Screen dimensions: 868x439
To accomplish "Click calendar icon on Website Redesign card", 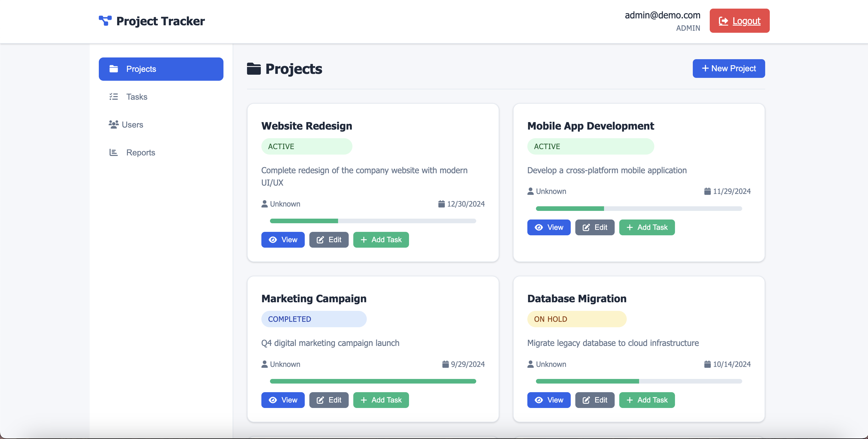I will coord(441,204).
